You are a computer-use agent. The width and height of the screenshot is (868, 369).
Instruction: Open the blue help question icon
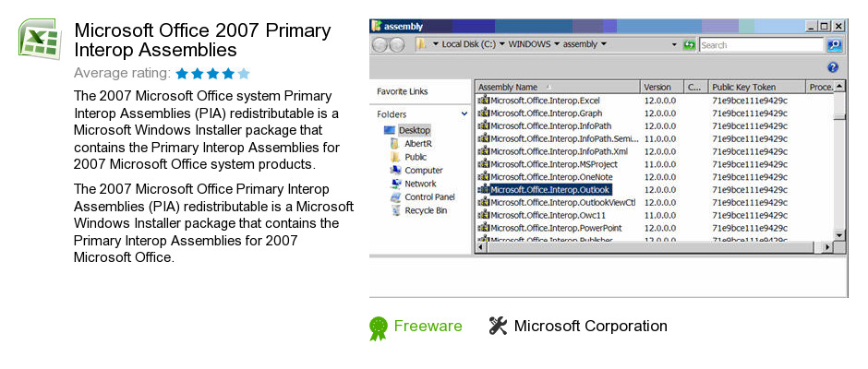point(834,67)
